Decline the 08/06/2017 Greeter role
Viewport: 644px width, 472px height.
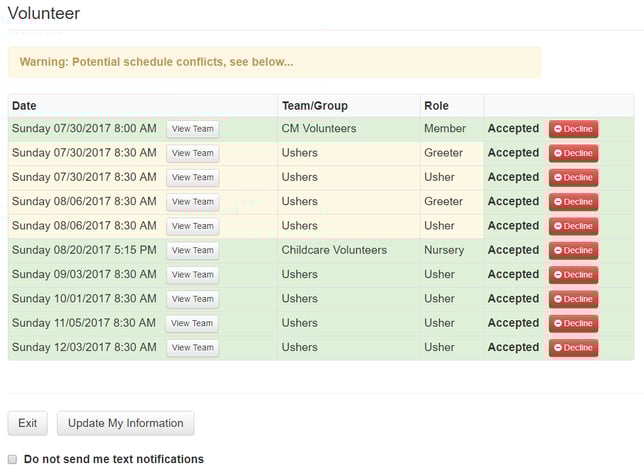click(x=573, y=202)
